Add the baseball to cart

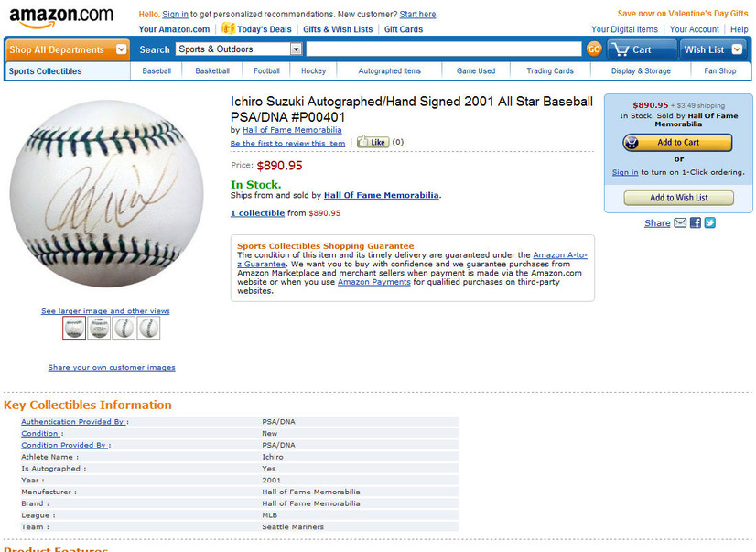click(x=677, y=142)
